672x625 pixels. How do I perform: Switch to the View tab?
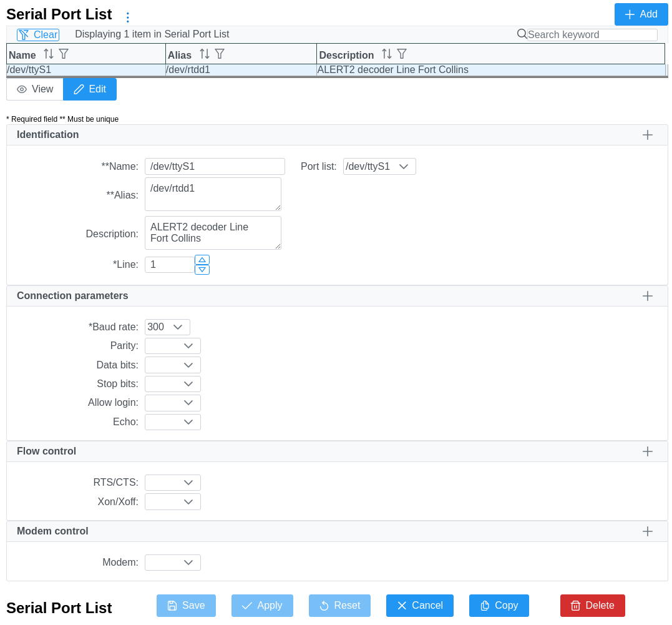click(x=35, y=89)
